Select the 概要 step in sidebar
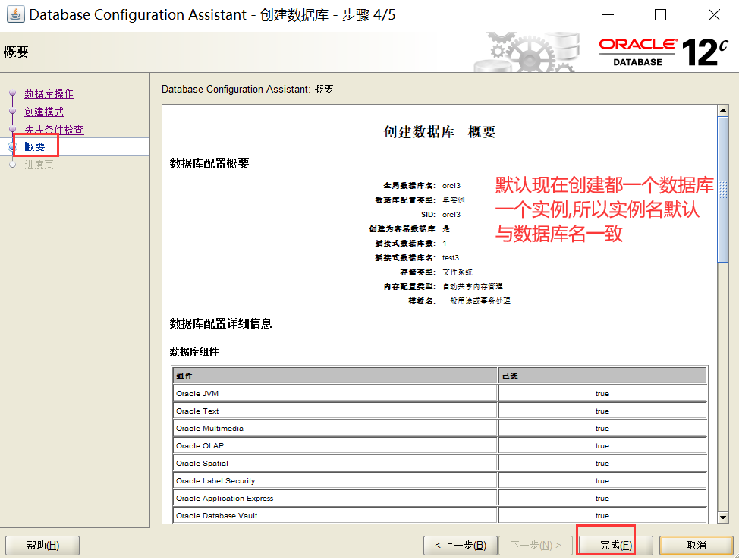 point(35,146)
